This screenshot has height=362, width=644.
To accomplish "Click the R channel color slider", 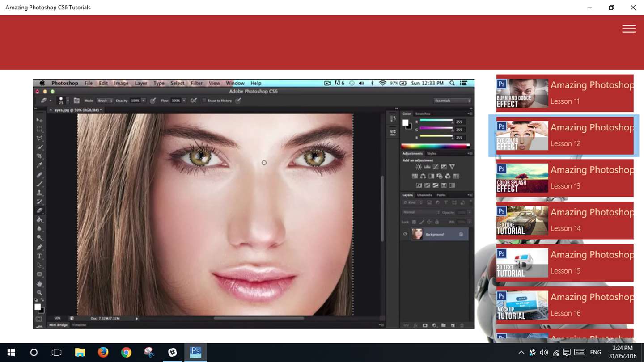I will pos(436,121).
